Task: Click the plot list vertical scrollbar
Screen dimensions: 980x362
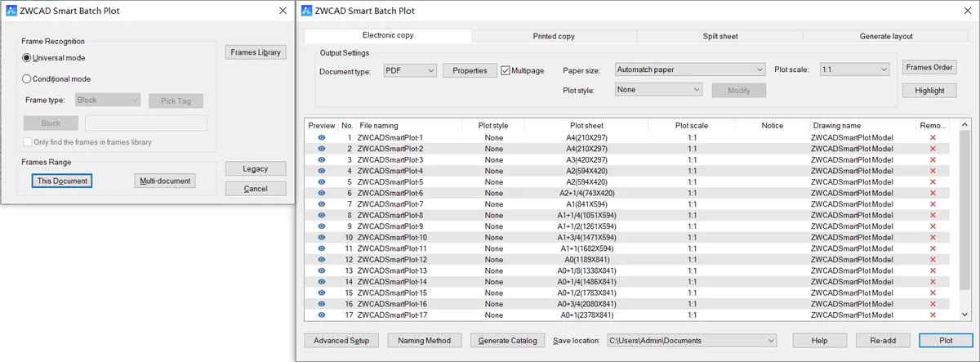Action: click(963, 220)
